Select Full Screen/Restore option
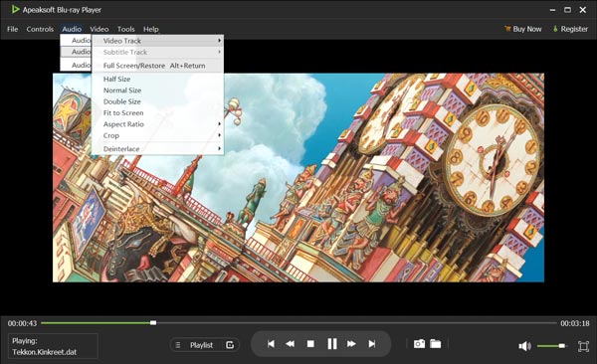The image size is (597, 364). [157, 66]
